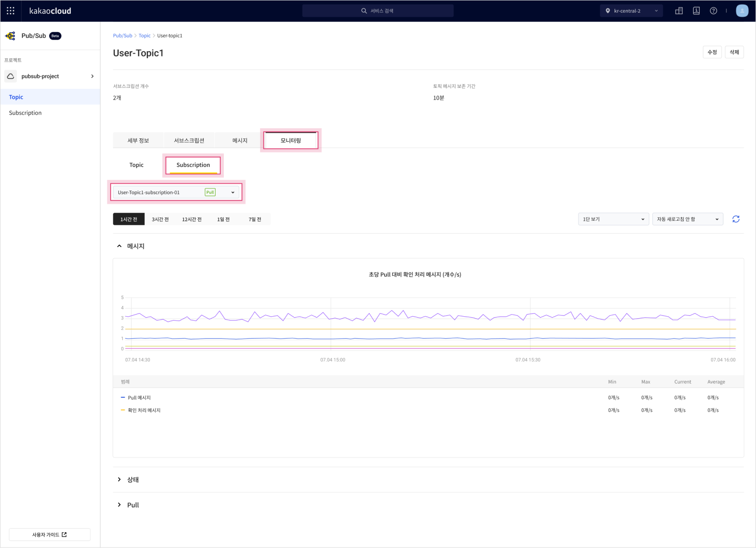Click the 수정 button
The height and width of the screenshot is (548, 756).
pos(712,52)
